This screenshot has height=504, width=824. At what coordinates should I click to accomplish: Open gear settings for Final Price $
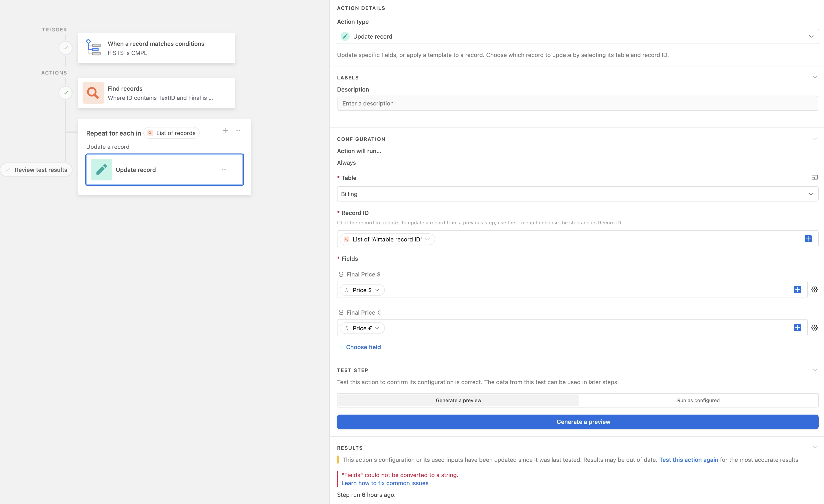815,290
